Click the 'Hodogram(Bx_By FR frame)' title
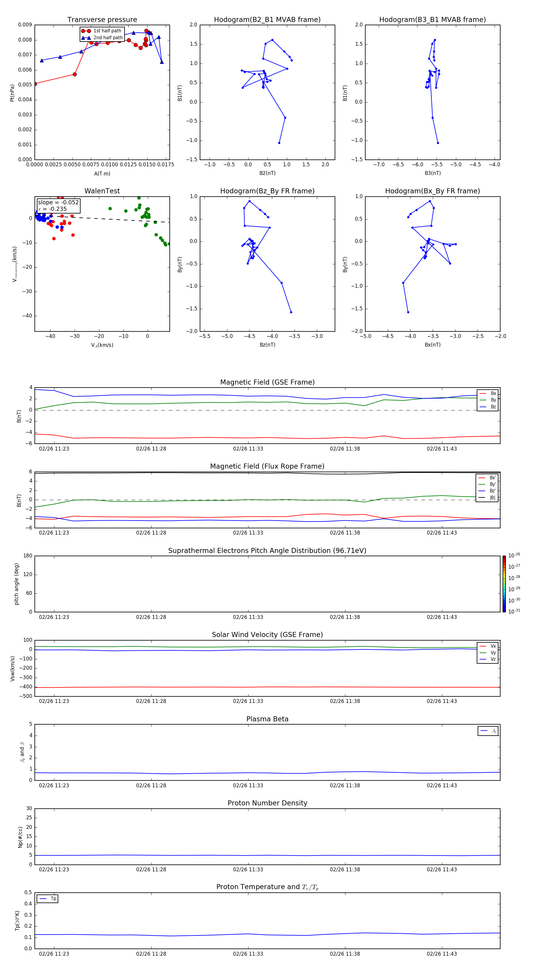Screen dimensions: 535x980 pos(432,191)
